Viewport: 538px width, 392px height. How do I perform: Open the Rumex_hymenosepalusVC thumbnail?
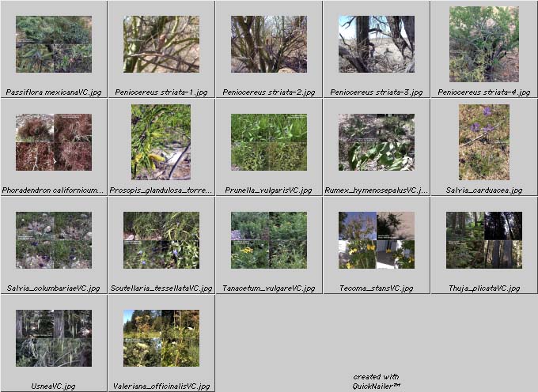point(377,142)
